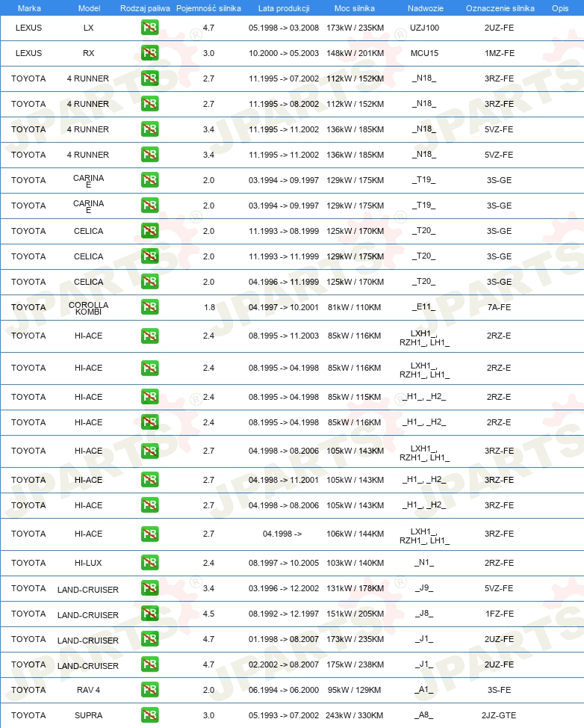Viewport: 584px width, 728px height.
Task: Click the 131kW / 178KM power cell
Action: coord(355,588)
